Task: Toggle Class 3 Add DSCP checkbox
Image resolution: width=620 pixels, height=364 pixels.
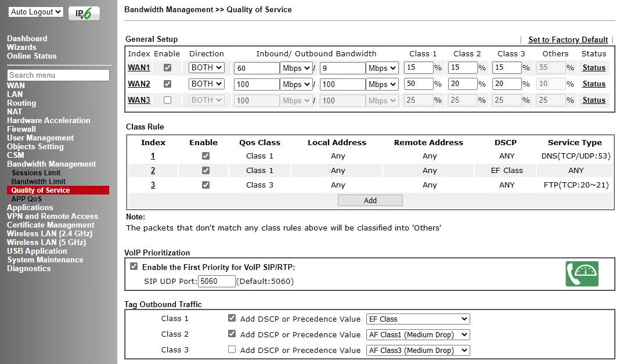Action: (x=232, y=349)
